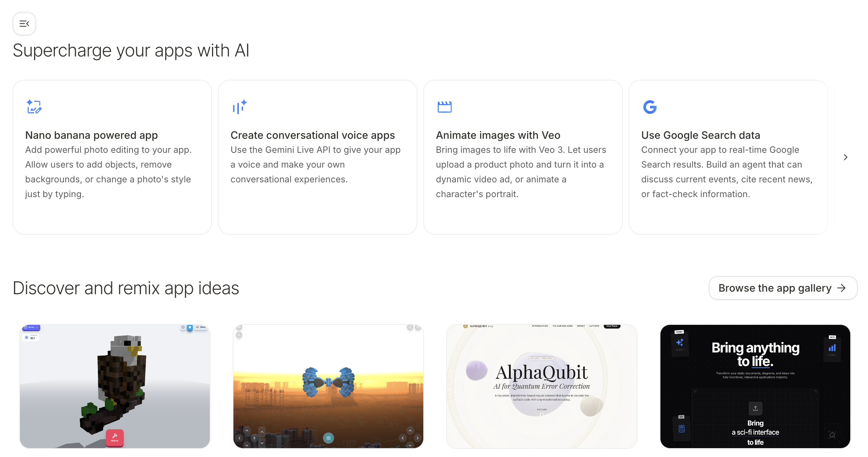868x457 pixels.
Task: Open the Rubik model dropdown on the eagle card
Action: point(31,327)
